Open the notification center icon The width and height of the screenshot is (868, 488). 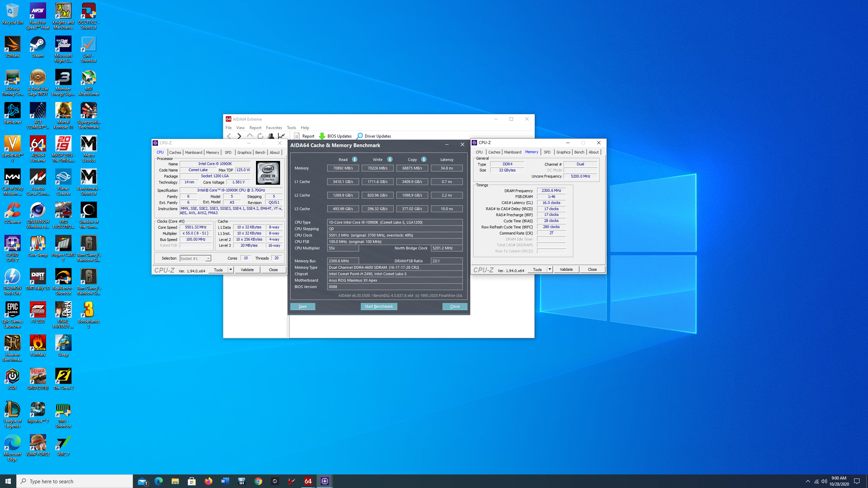[x=857, y=481]
